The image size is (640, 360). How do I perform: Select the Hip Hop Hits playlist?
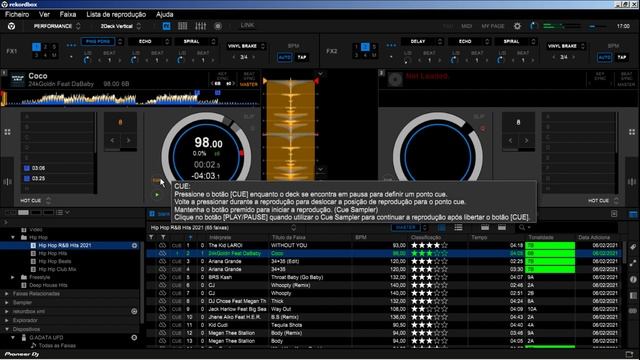click(x=53, y=253)
